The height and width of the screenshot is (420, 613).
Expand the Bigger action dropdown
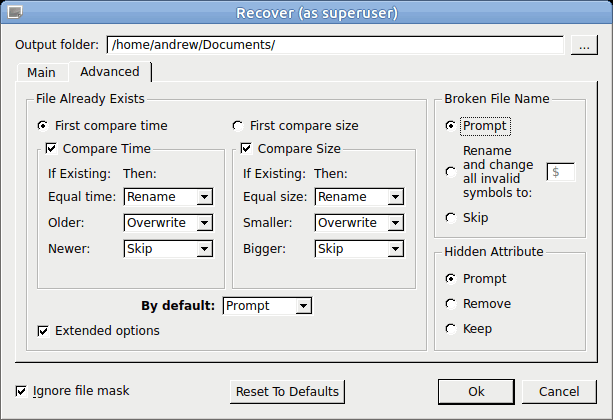tap(359, 249)
